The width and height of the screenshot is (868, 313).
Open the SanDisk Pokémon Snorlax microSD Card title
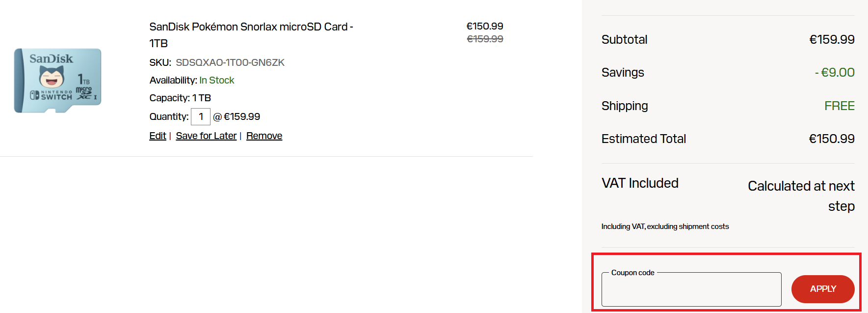(x=251, y=28)
